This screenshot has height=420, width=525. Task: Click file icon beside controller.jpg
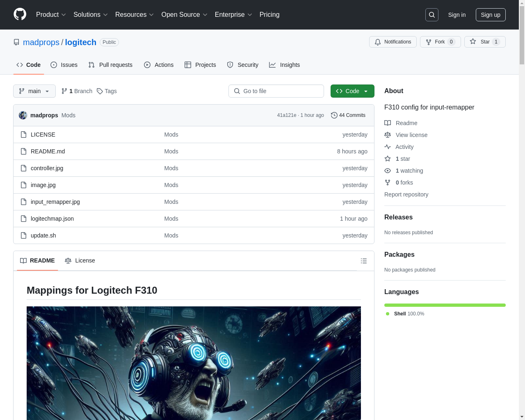click(x=24, y=168)
